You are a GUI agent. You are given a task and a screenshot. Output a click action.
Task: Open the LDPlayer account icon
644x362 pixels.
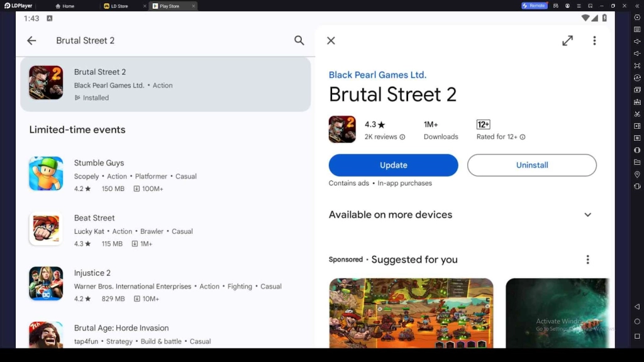pyautogui.click(x=567, y=6)
